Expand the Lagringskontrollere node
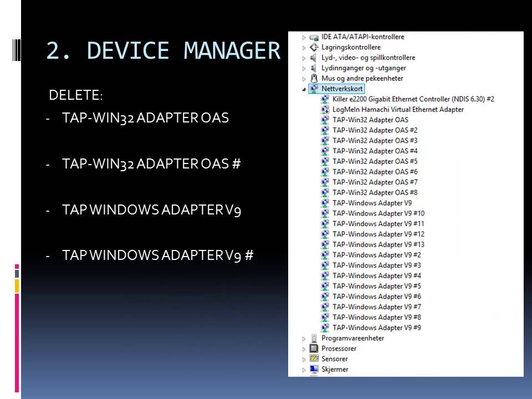 tap(304, 48)
